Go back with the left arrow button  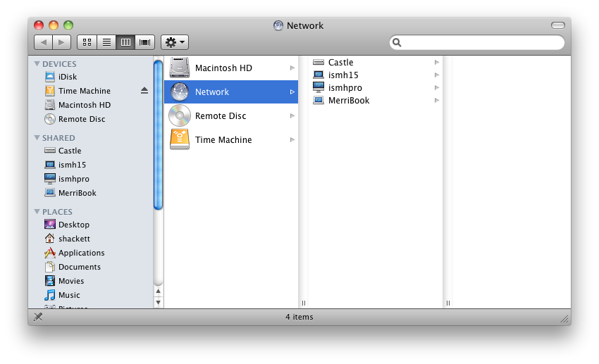point(43,42)
